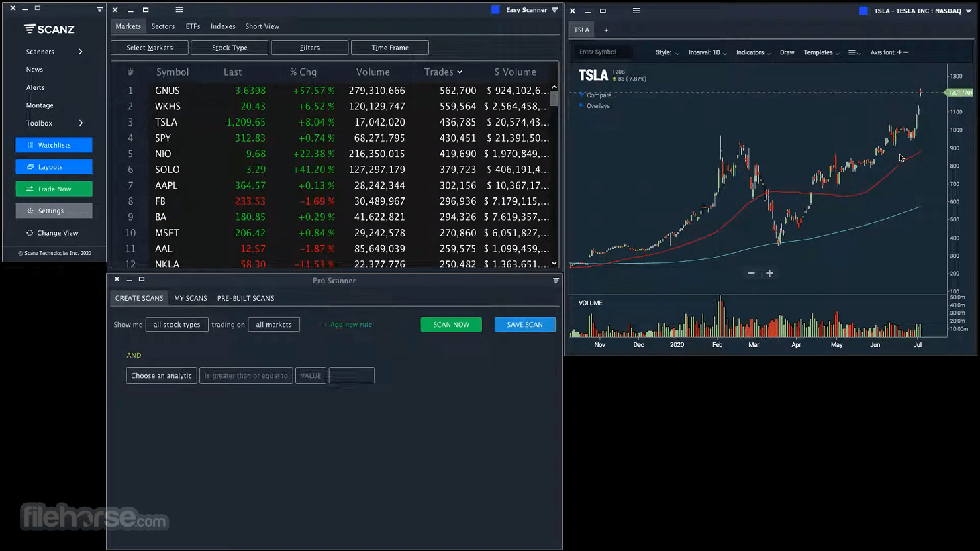This screenshot has height=551, width=980.
Task: Click the SCAN NOW button
Action: click(451, 325)
